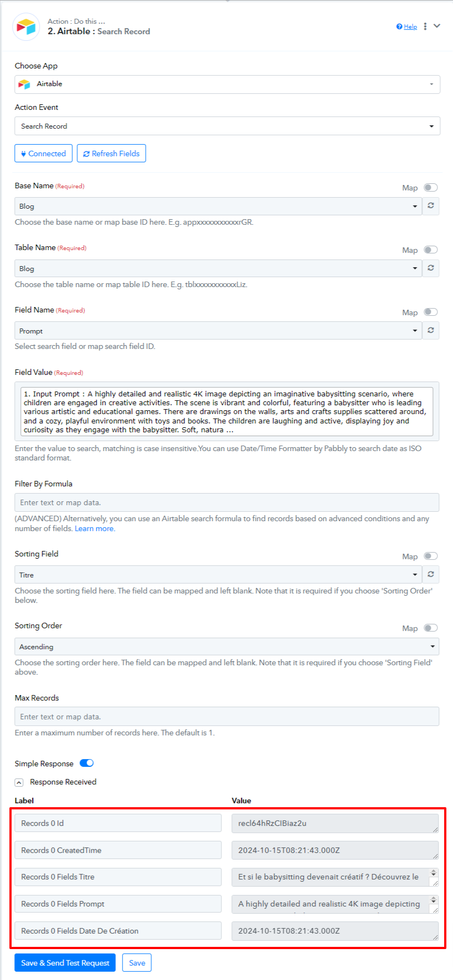Click the Refresh Fields button
The image size is (453, 980).
pos(112,153)
